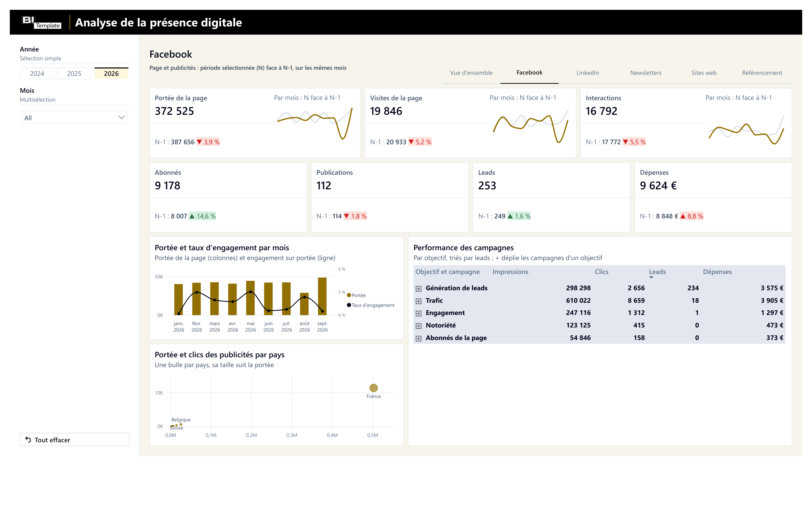
Task: Click the BI Template logo
Action: coord(41,22)
